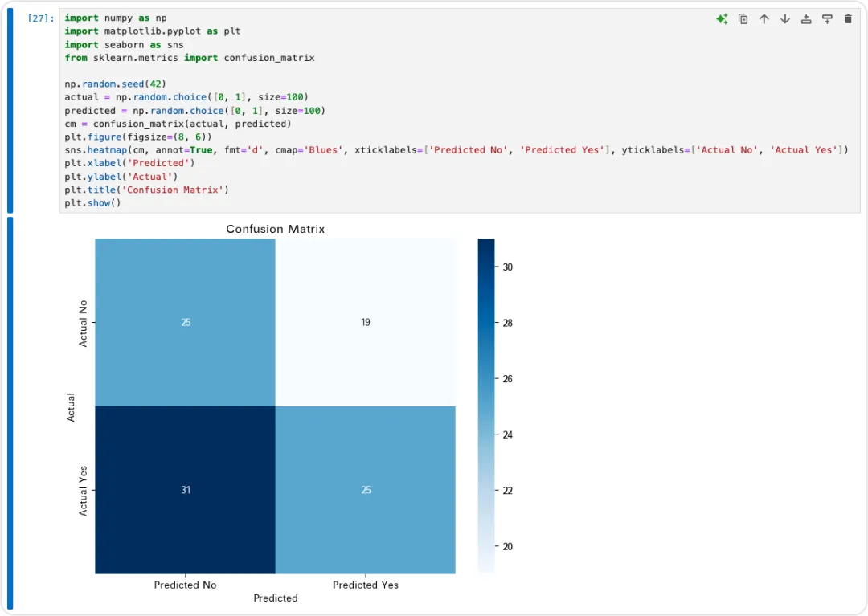Image resolution: width=868 pixels, height=616 pixels.
Task: Click the Actual Yes / Predicted Yes cell showing 25
Action: coord(366,490)
